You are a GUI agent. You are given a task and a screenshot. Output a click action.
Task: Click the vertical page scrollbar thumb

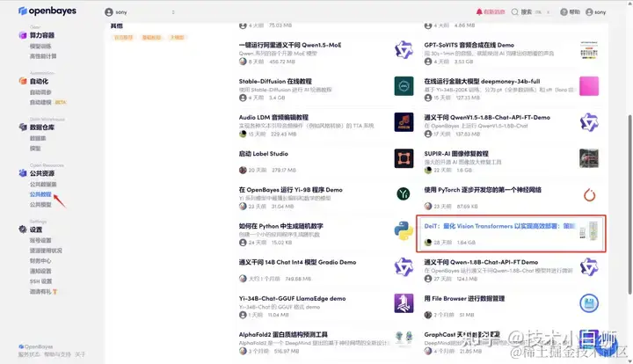(x=629, y=205)
